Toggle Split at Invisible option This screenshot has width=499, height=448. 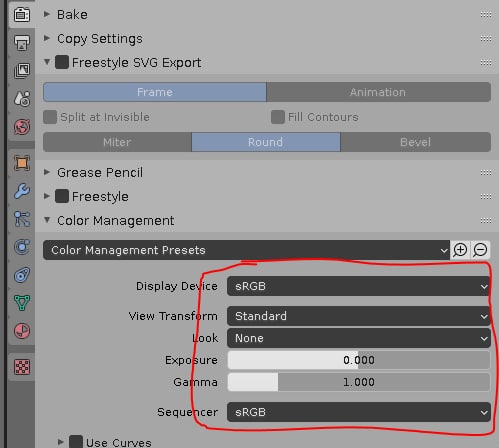click(x=50, y=117)
